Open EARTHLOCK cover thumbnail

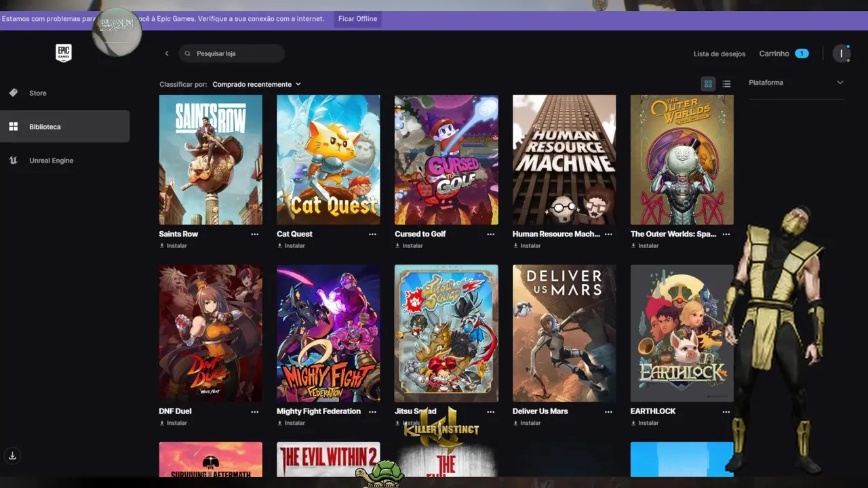click(682, 333)
